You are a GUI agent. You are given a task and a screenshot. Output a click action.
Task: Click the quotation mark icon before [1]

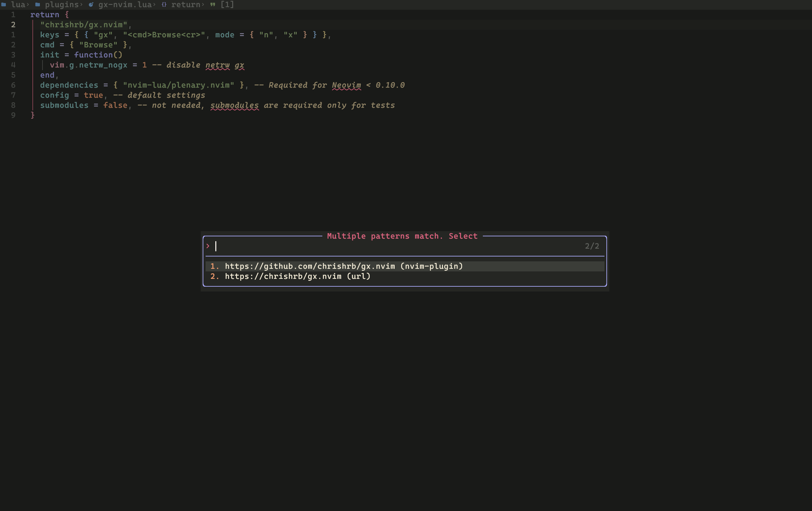212,5
